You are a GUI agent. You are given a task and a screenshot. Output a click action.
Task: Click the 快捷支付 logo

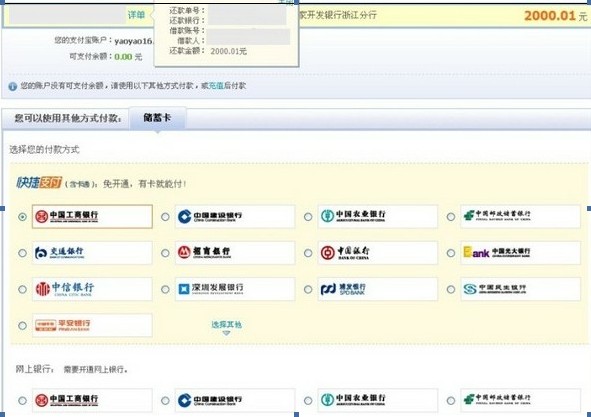point(39,183)
